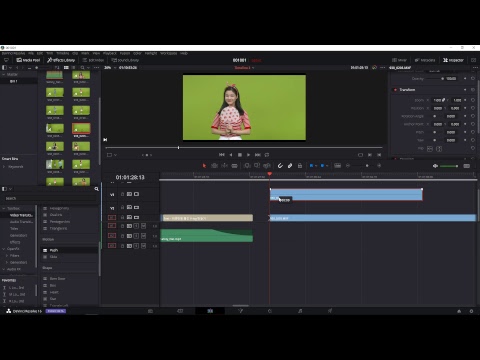
Task: Toggle the loop playback icon
Action: click(x=267, y=155)
